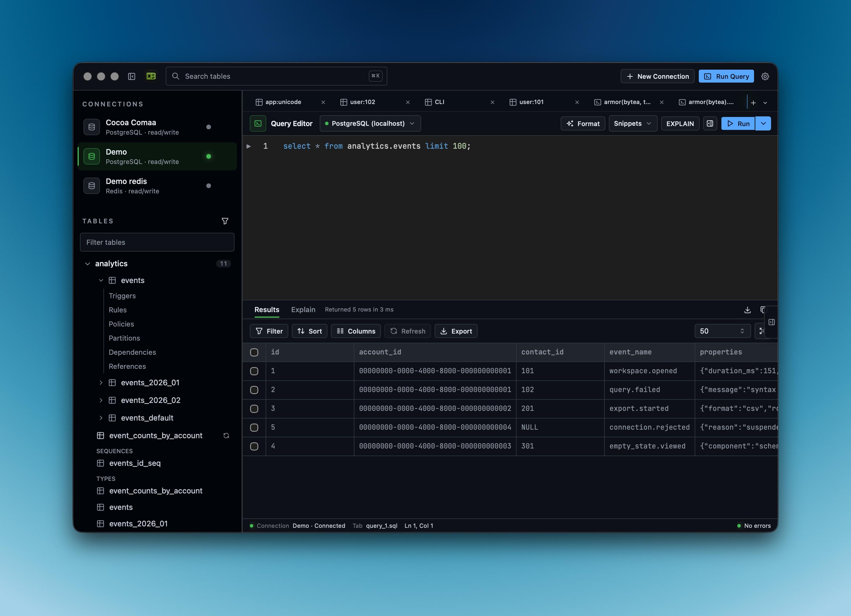Select the Results tab

267,310
